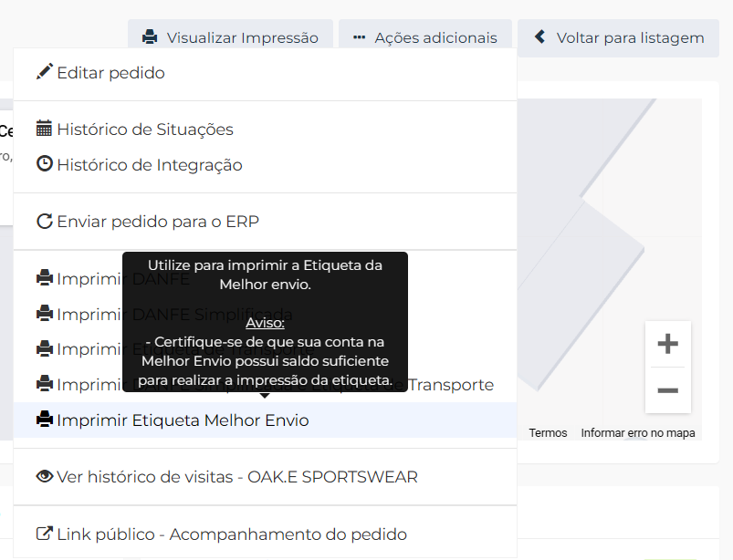Click printer icon of Imprimir DANFE
This screenshot has width=733, height=560.
45,277
